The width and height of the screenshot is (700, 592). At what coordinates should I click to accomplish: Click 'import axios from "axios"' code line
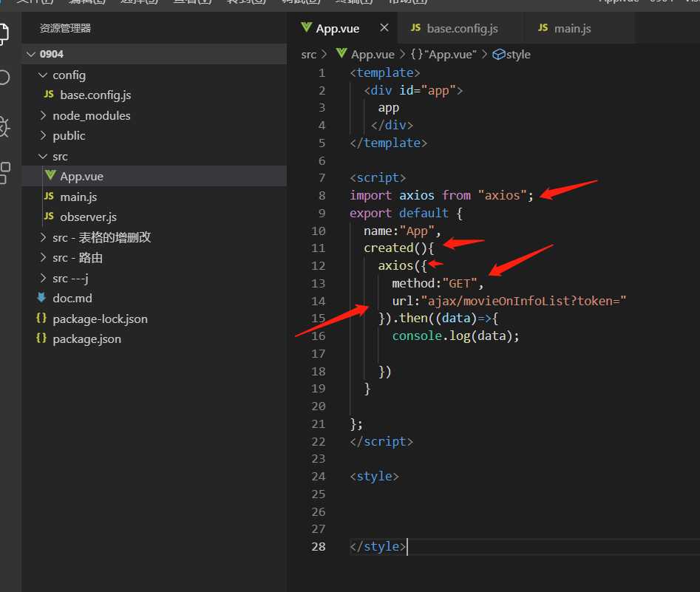pyautogui.click(x=441, y=195)
